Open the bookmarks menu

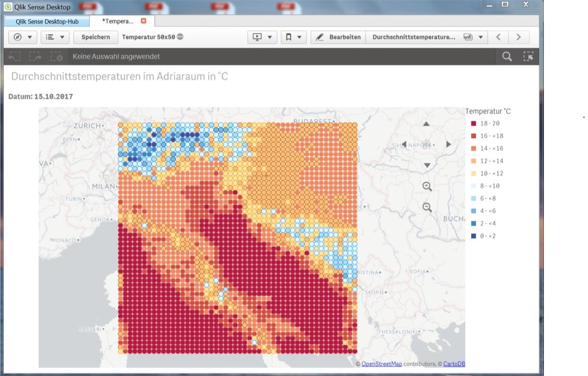(x=294, y=37)
